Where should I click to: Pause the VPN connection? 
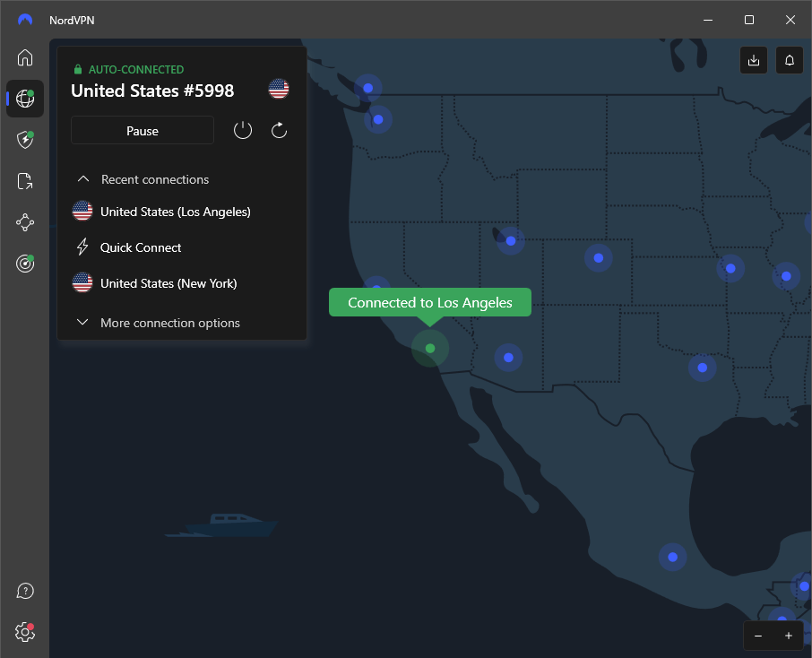(143, 131)
